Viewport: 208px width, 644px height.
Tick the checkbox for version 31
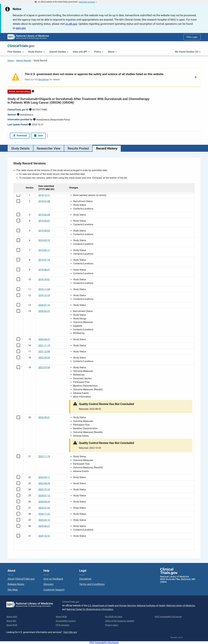[x=18, y=535]
